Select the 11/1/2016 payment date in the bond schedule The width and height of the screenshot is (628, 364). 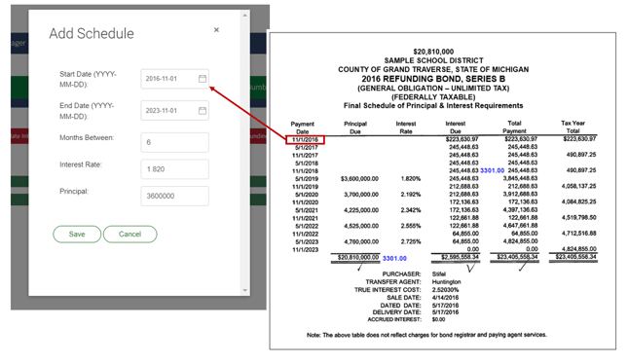point(305,140)
